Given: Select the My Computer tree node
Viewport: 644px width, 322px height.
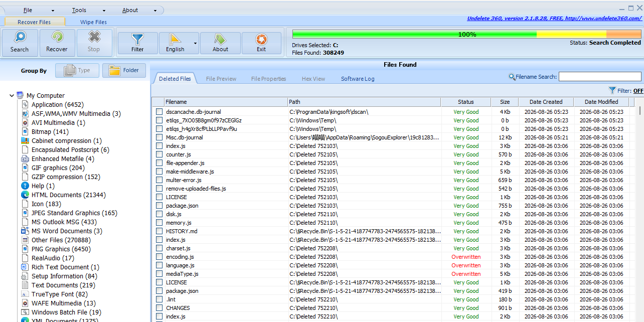Looking at the screenshot, I should click(x=46, y=95).
